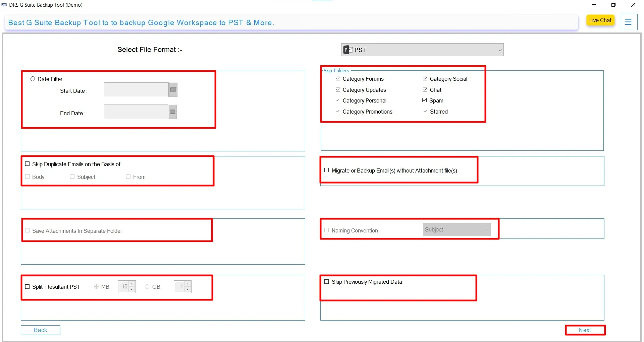Enable Split Resultant PST option

click(x=28, y=287)
